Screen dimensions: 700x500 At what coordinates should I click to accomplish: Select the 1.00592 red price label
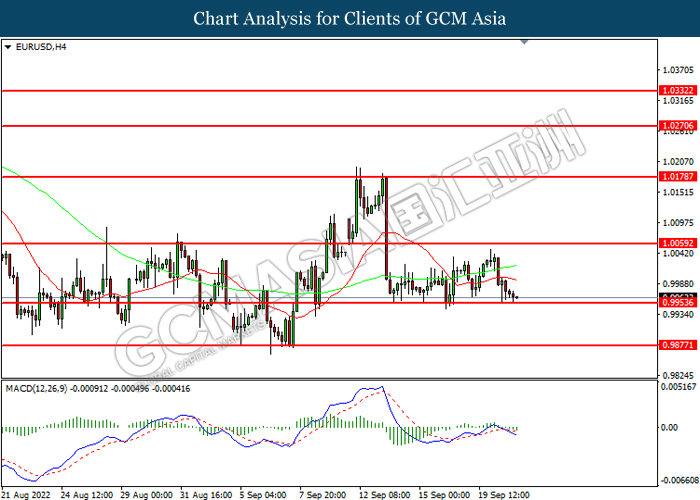click(678, 243)
